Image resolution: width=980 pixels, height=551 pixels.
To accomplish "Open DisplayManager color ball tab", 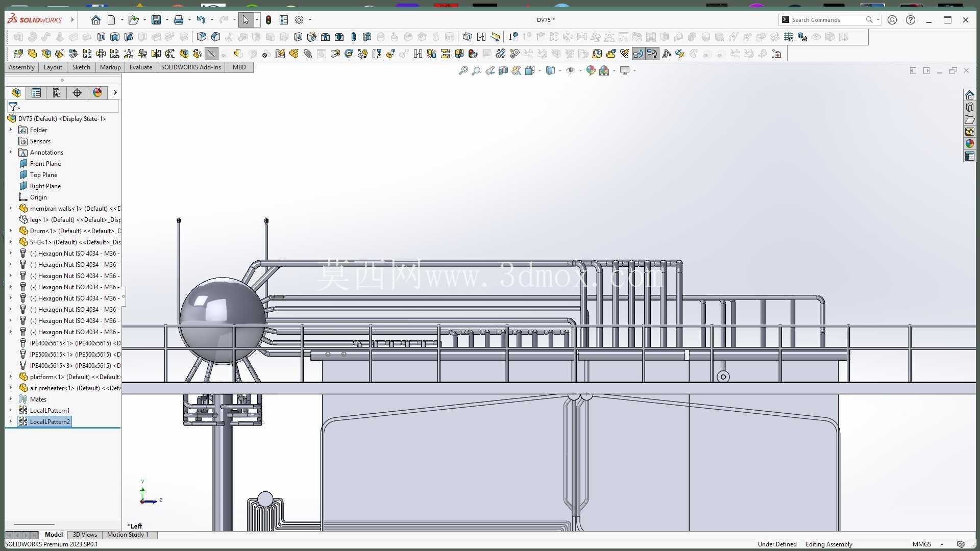I will click(x=97, y=92).
